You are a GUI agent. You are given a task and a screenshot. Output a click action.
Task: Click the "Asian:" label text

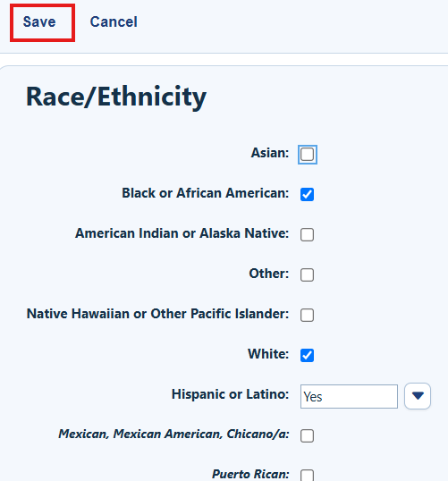tap(270, 153)
